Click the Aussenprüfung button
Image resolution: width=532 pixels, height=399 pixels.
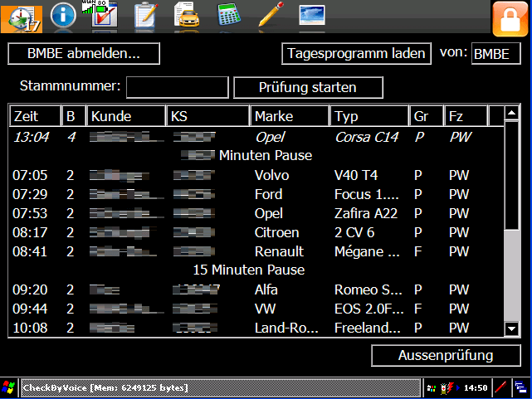tap(446, 356)
